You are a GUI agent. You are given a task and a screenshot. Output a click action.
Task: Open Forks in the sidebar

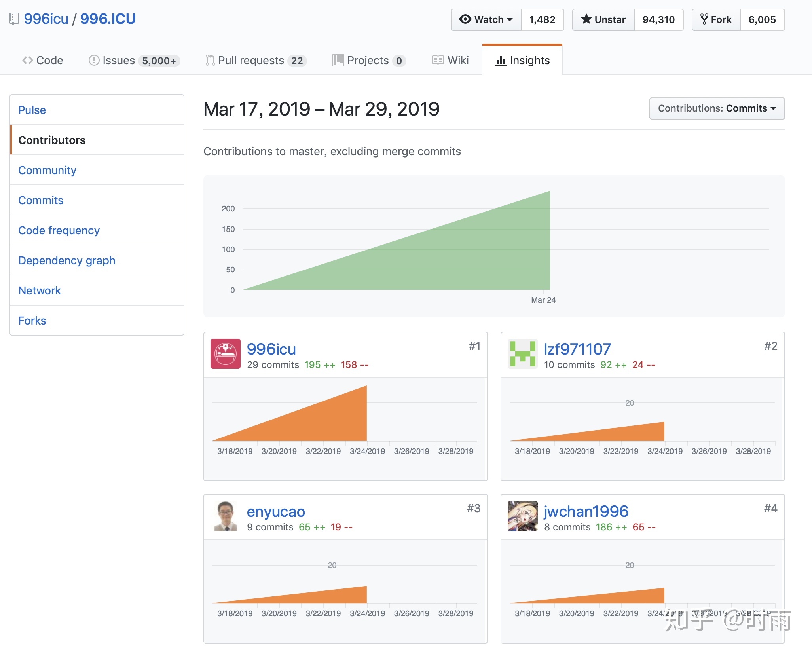tap(97, 321)
